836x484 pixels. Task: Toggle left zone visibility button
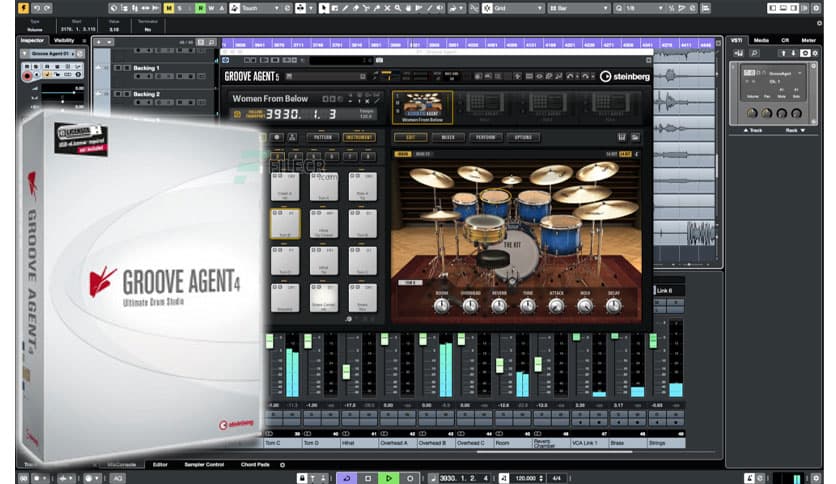773,8
